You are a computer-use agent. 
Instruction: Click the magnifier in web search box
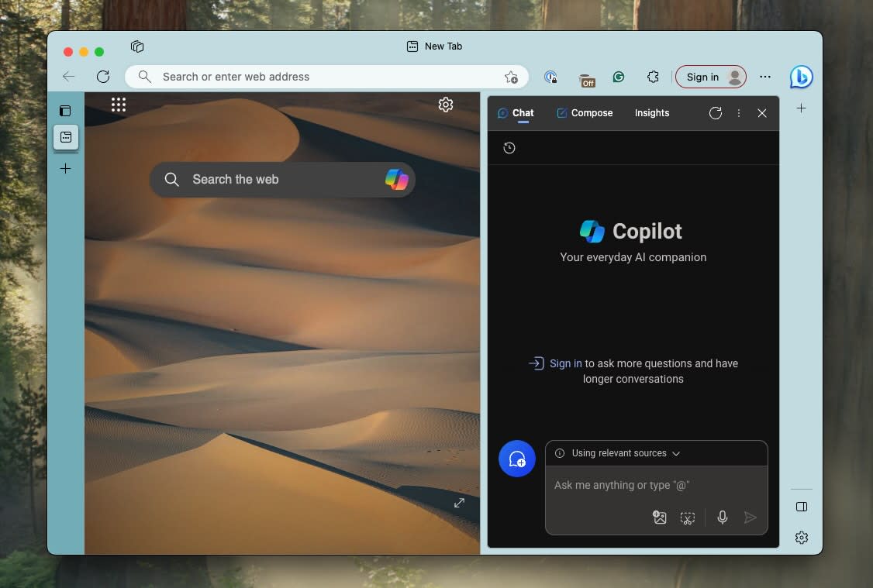172,180
